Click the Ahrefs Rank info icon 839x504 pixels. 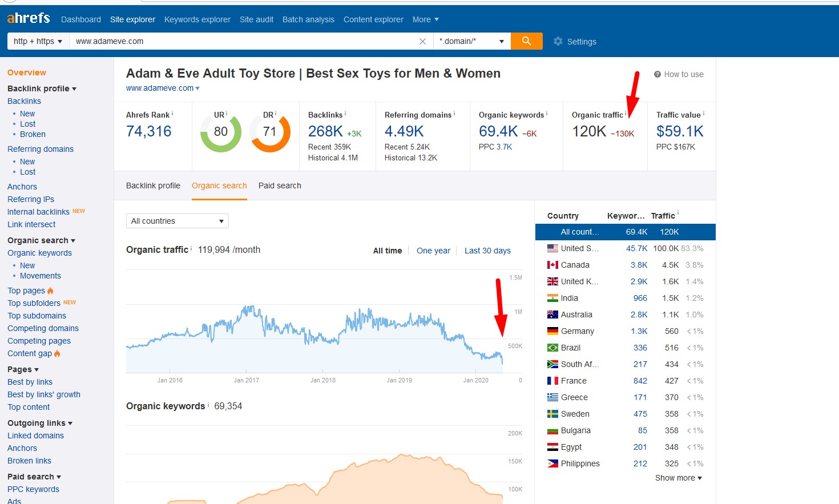coord(172,113)
